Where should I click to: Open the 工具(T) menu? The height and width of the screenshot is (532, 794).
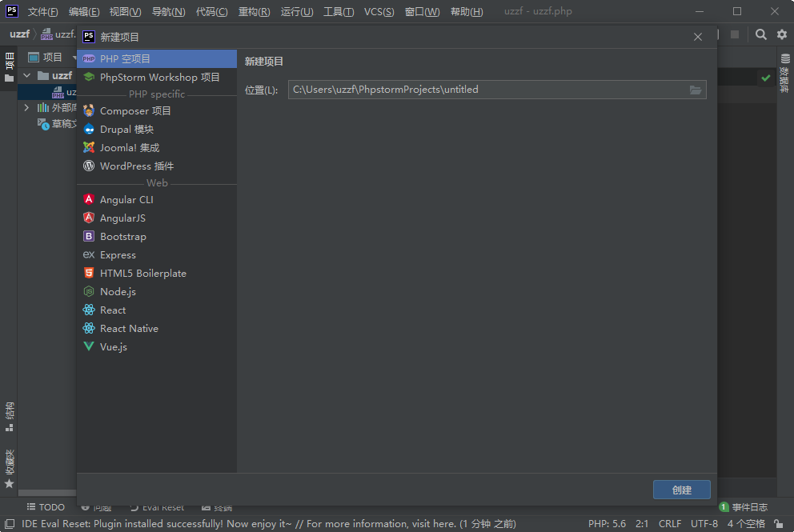click(x=339, y=12)
